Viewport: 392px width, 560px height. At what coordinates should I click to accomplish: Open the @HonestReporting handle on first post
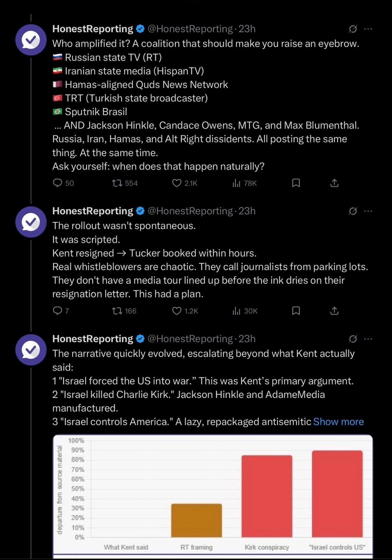coord(190,29)
